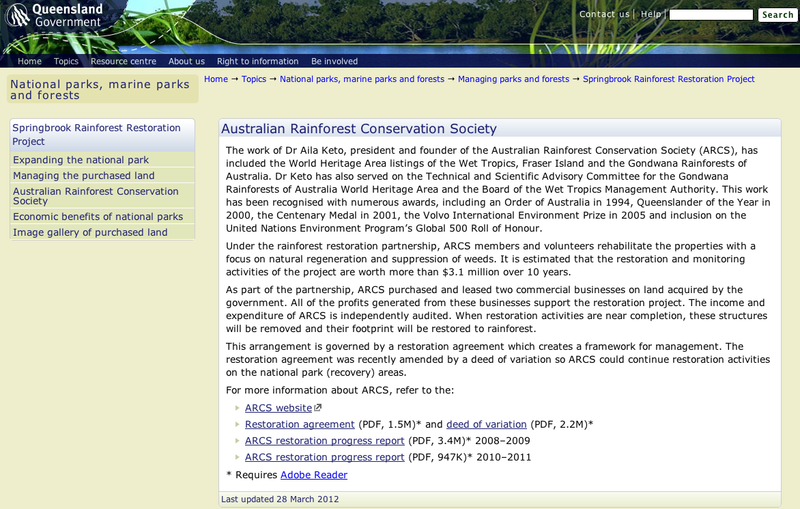Open the Restoration agreement PDF link
Image resolution: width=800 pixels, height=509 pixels.
[x=299, y=424]
